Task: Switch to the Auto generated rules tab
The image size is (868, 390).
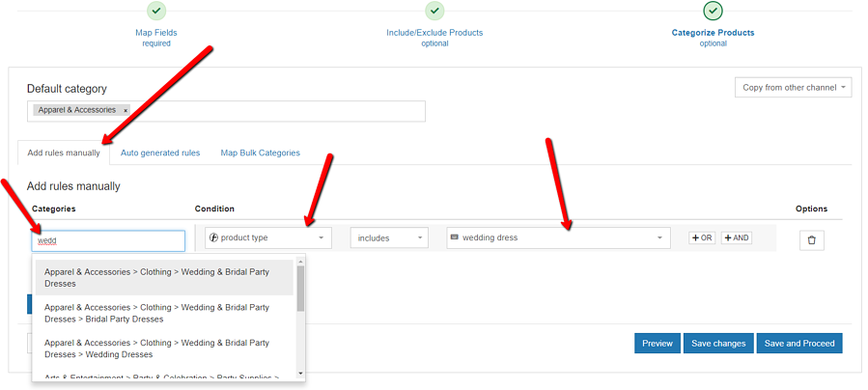Action: click(160, 153)
